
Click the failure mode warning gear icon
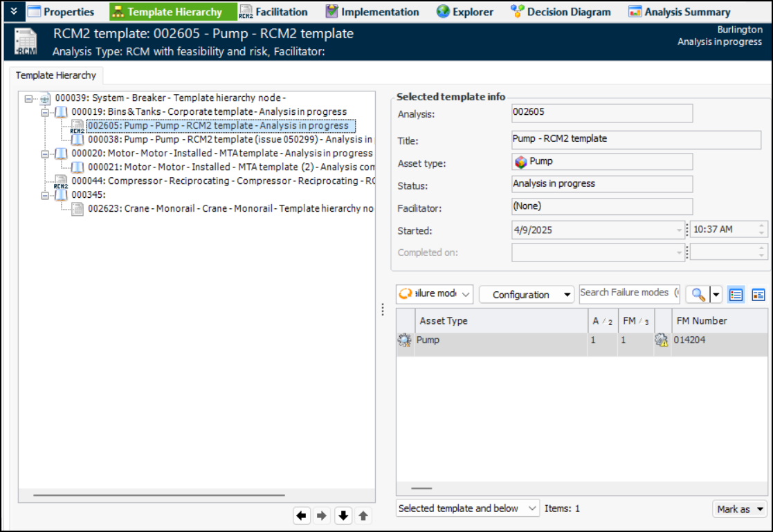pyautogui.click(x=662, y=340)
